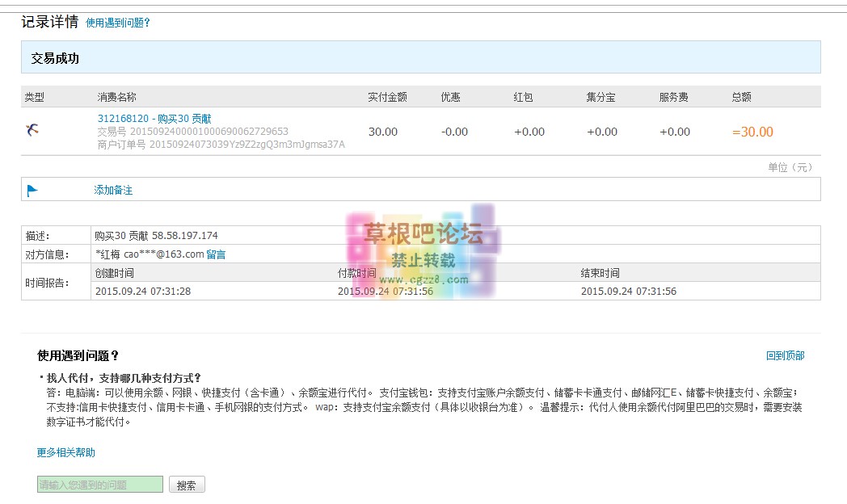Image resolution: width=847 pixels, height=504 pixels.
Task: Select the 集分宝 column header
Action: [x=600, y=97]
